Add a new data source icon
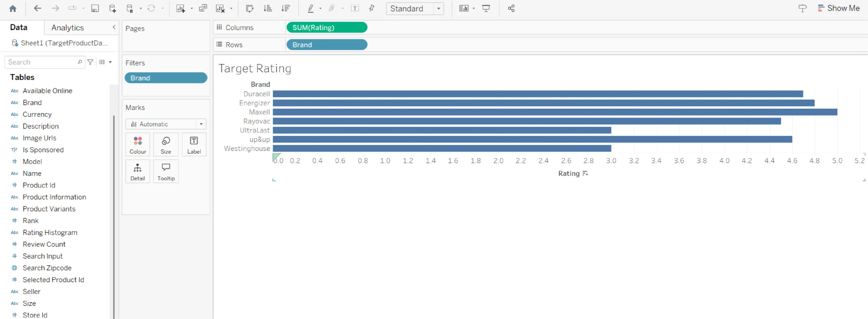Image resolution: width=868 pixels, height=319 pixels. pyautogui.click(x=112, y=8)
